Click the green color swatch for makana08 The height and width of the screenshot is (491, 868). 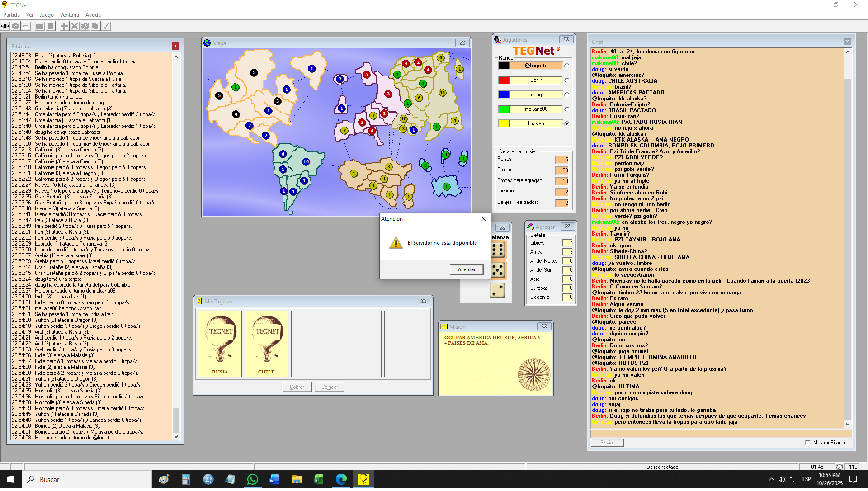[x=504, y=109]
